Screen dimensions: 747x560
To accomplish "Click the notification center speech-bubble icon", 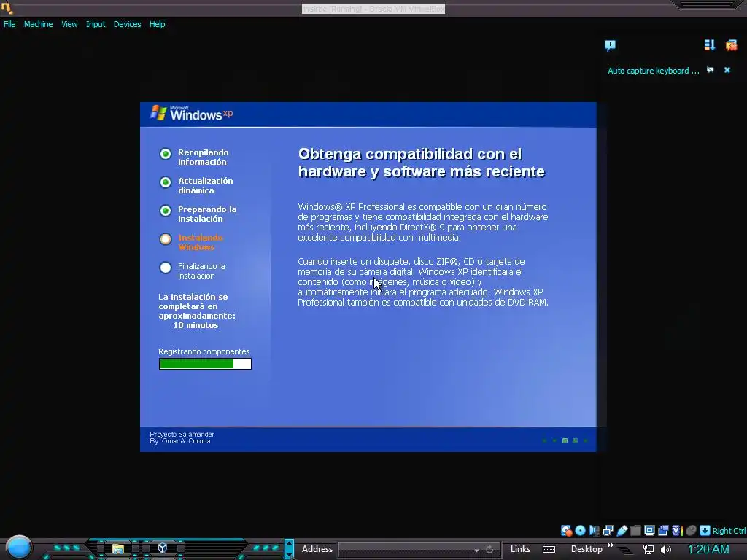I will pyautogui.click(x=610, y=45).
